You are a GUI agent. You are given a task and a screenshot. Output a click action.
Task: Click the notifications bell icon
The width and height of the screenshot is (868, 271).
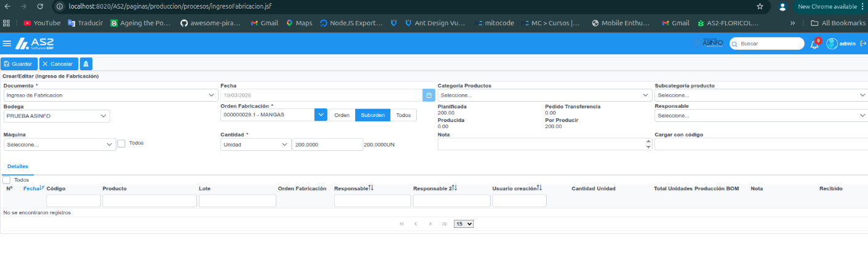(x=814, y=44)
